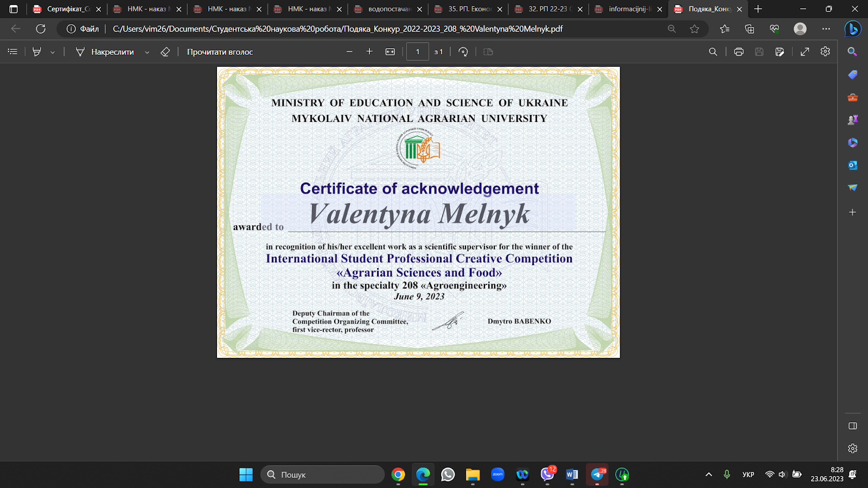Open sidebar Tools briefcase icon
The image size is (868, 488).
pos(853,97)
